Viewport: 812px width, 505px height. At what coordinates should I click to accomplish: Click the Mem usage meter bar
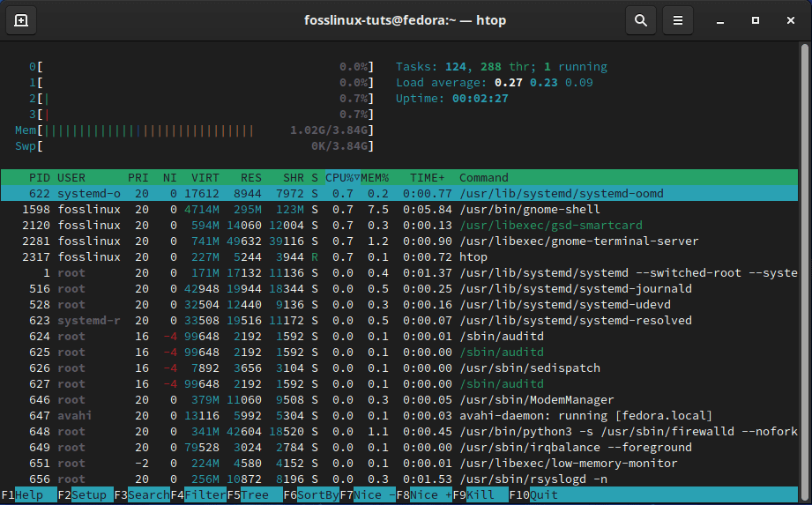click(x=194, y=130)
